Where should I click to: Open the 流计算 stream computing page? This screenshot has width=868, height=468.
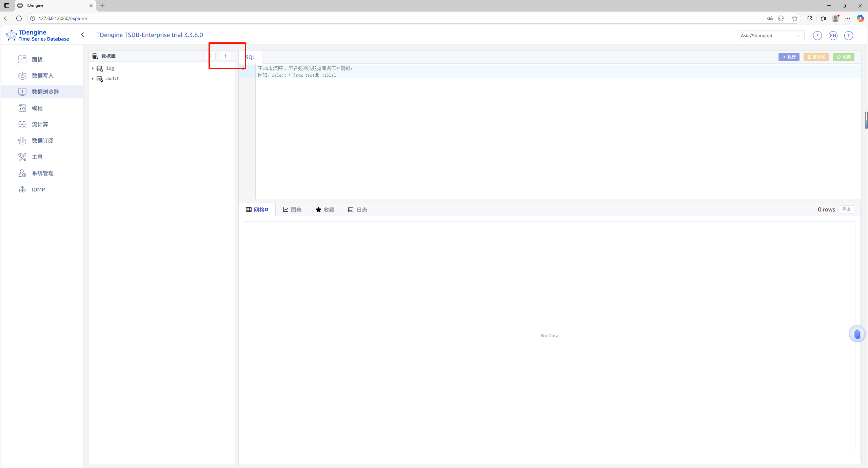40,124
